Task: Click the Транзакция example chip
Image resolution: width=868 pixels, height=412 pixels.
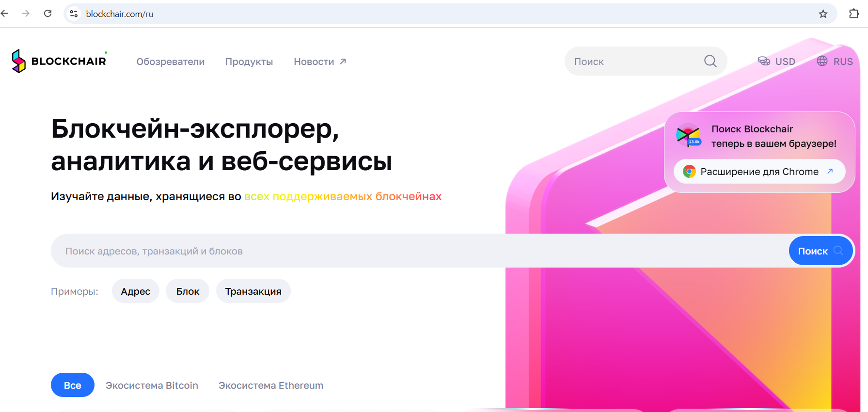Action: coord(253,291)
